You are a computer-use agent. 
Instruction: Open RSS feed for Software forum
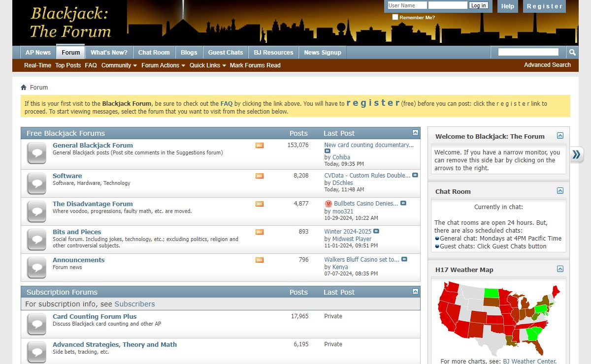coord(260,176)
